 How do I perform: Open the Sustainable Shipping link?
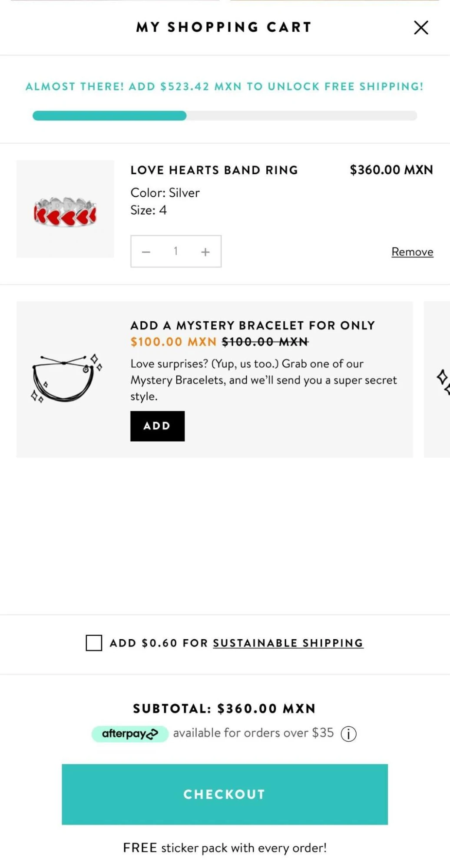[x=288, y=643]
